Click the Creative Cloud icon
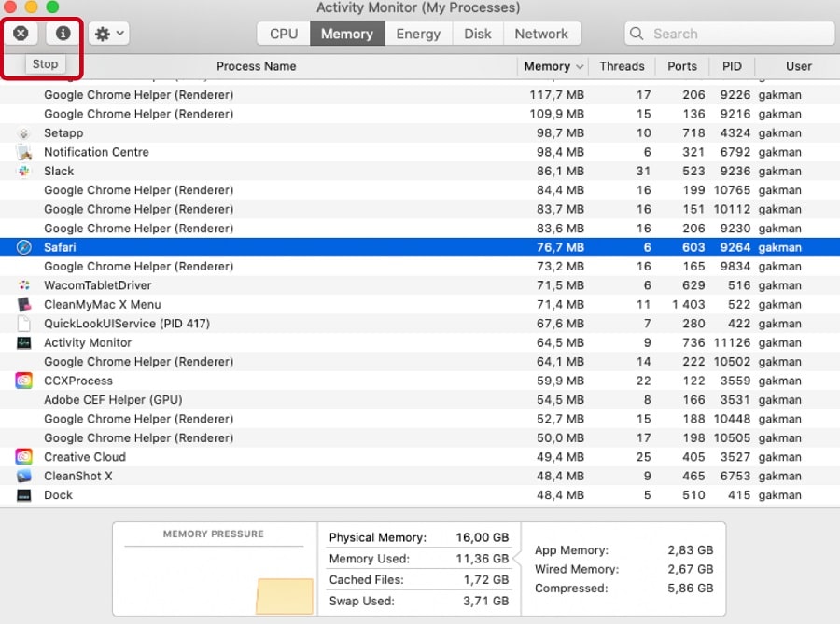 click(24, 457)
